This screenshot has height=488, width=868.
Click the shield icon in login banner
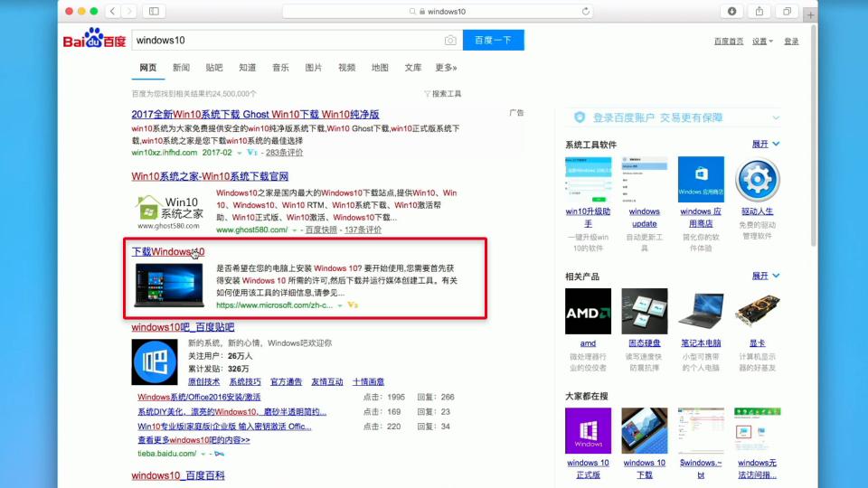pos(580,117)
